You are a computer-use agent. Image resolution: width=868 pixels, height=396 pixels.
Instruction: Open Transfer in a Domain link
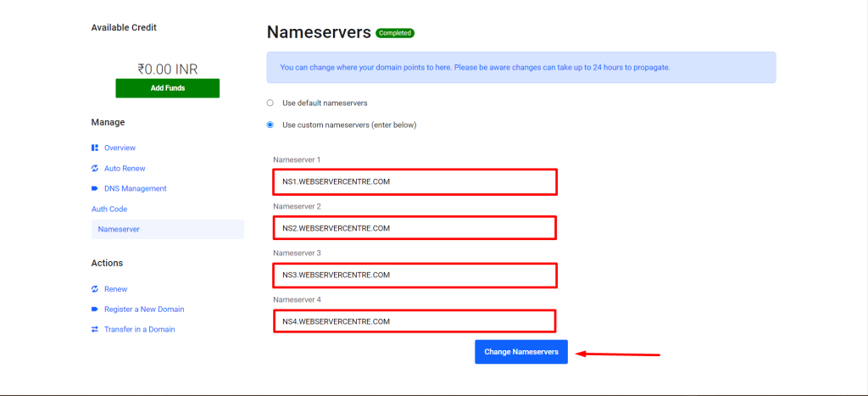140,329
